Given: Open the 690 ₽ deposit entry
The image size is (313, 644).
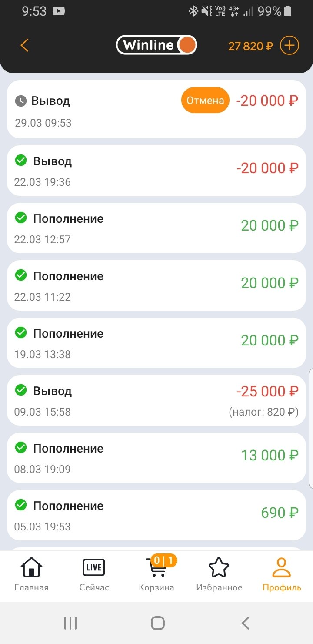Looking at the screenshot, I should [x=156, y=515].
